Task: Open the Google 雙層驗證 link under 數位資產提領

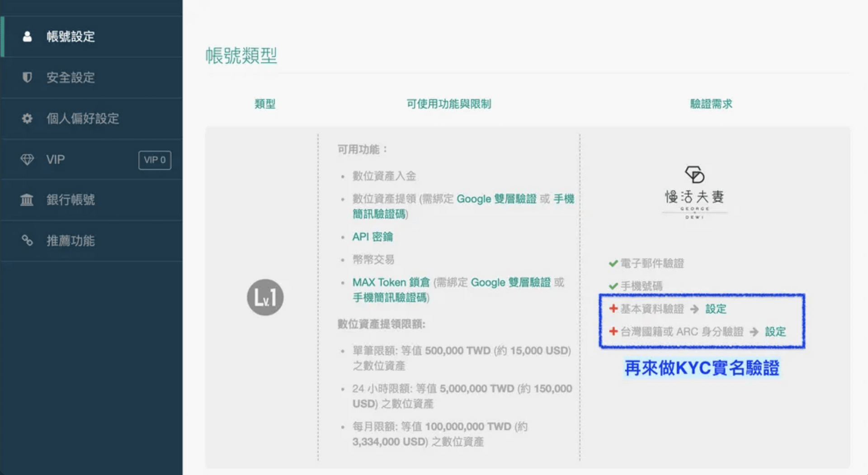Action: [x=496, y=199]
